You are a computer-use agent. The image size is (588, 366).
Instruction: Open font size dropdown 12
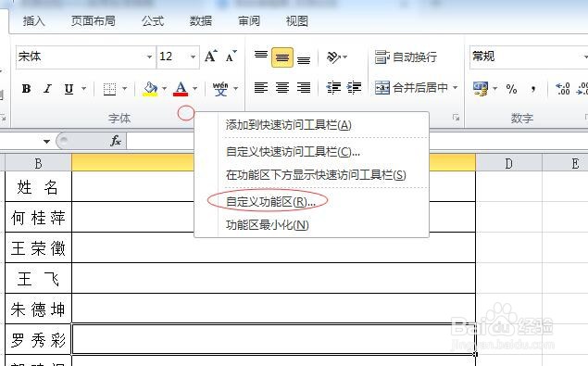(193, 57)
